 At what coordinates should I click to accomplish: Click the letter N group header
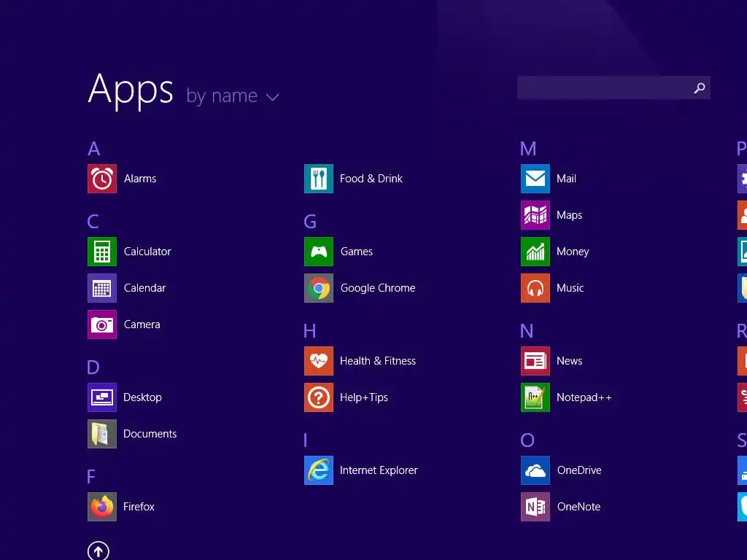click(x=527, y=330)
